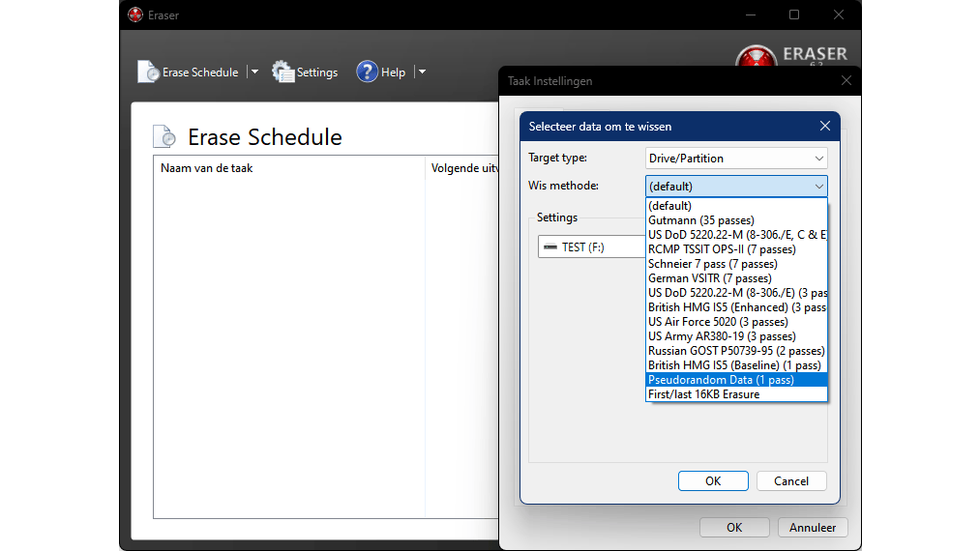
Task: Select the (default) erasure method
Action: point(736,206)
